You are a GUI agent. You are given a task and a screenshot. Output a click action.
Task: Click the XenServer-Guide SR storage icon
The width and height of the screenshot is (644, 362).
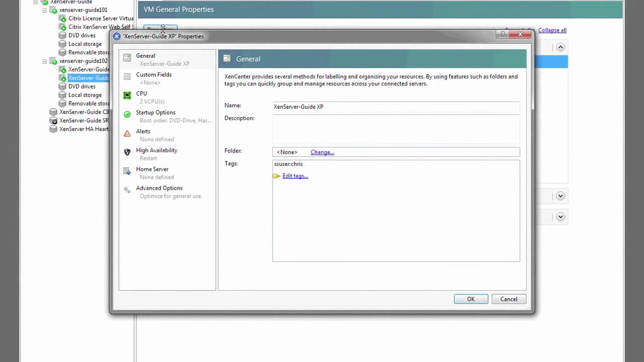click(x=53, y=121)
